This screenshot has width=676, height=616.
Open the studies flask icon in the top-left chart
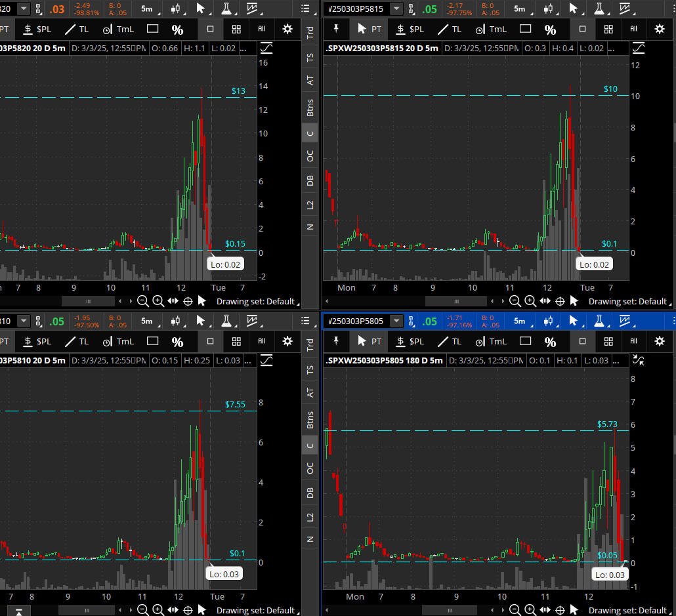(226, 9)
